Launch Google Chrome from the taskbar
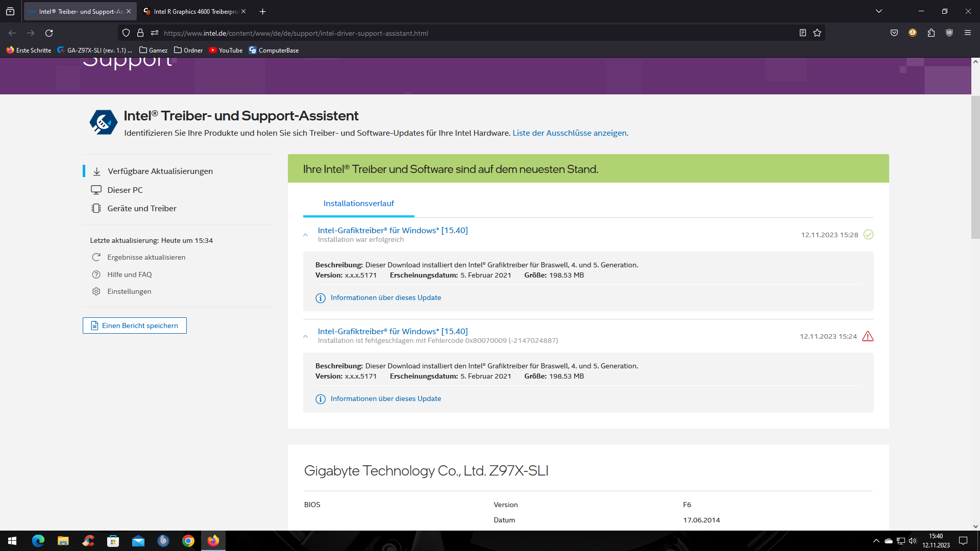Image resolution: width=980 pixels, height=551 pixels. click(x=188, y=541)
